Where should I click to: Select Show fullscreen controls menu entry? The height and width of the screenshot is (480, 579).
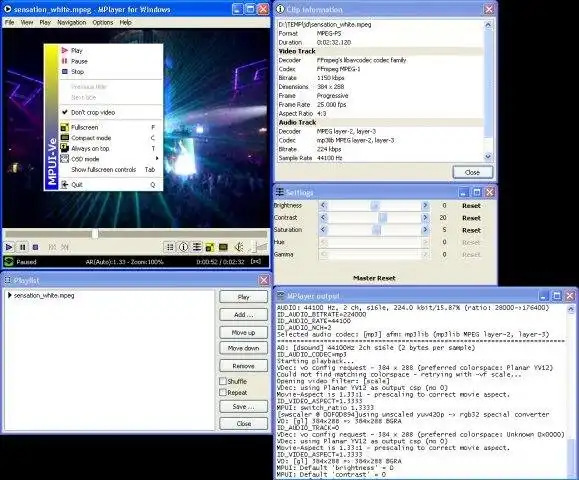111,169
